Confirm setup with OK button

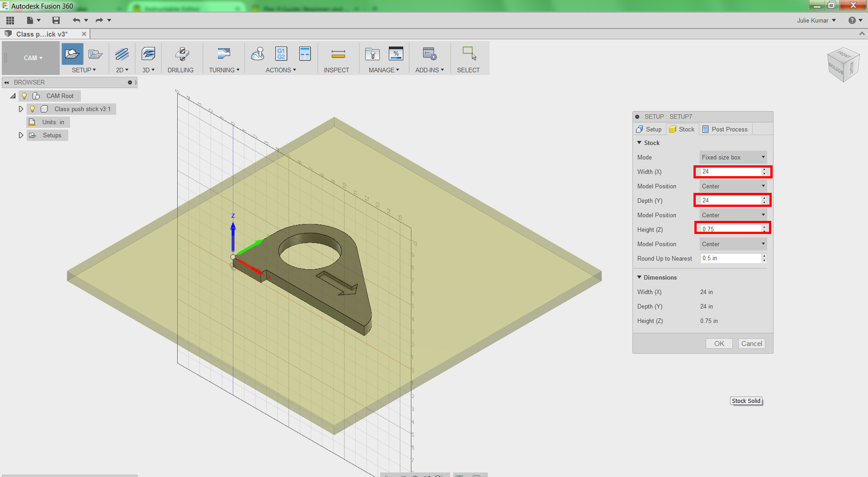(x=719, y=344)
